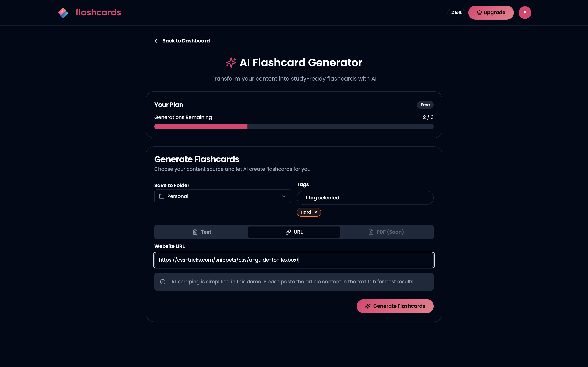
Task: Go Back to Dashboard link
Action: click(x=186, y=41)
